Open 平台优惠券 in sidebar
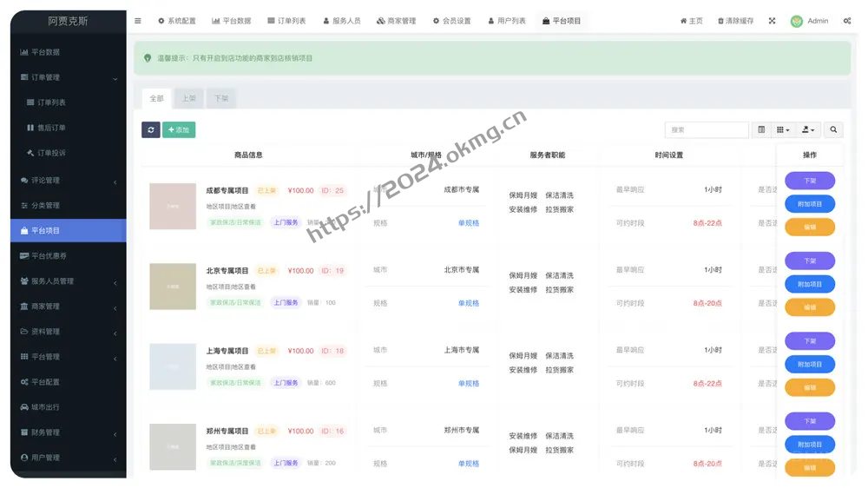Image resolution: width=868 pixels, height=488 pixels. coord(68,256)
